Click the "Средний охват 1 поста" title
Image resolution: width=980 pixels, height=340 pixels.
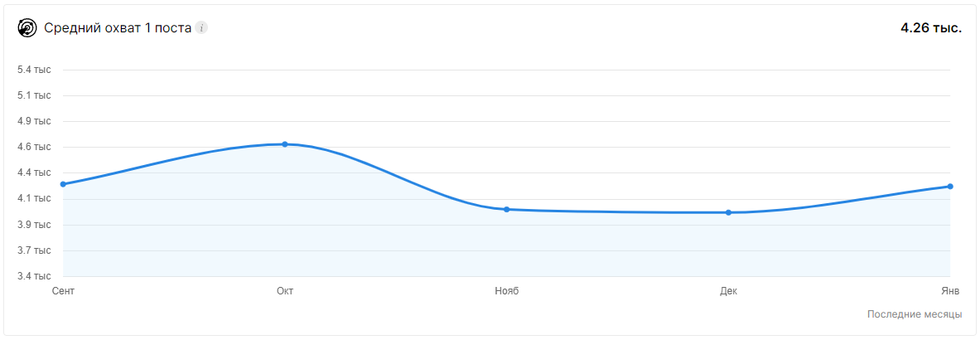tap(118, 28)
